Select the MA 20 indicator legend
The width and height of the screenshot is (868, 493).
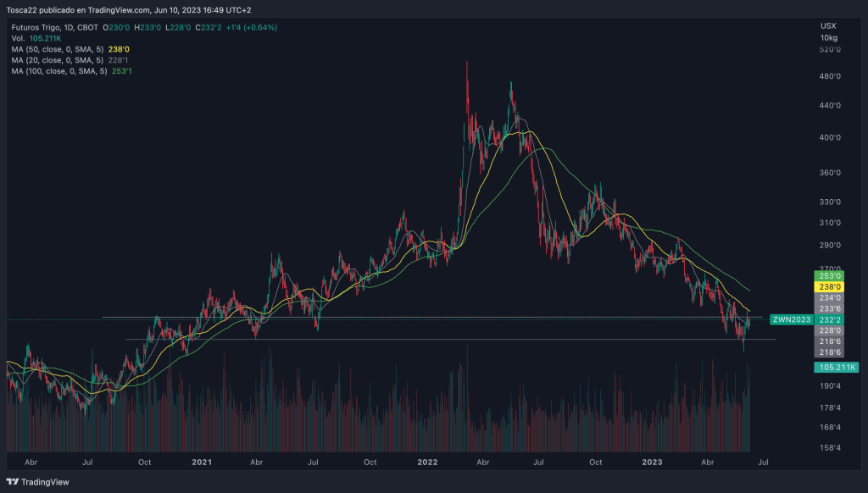[58, 60]
